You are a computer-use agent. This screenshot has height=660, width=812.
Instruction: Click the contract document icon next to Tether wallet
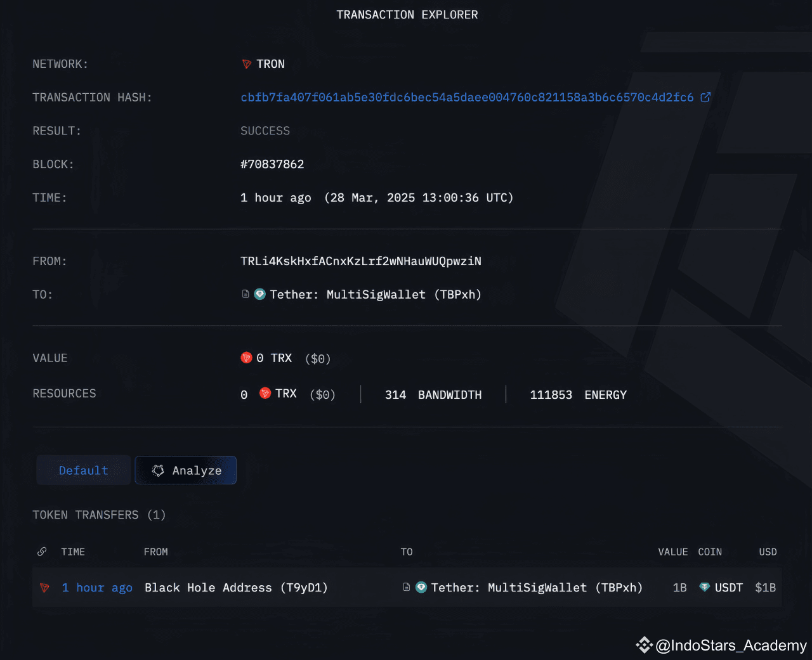pos(246,294)
